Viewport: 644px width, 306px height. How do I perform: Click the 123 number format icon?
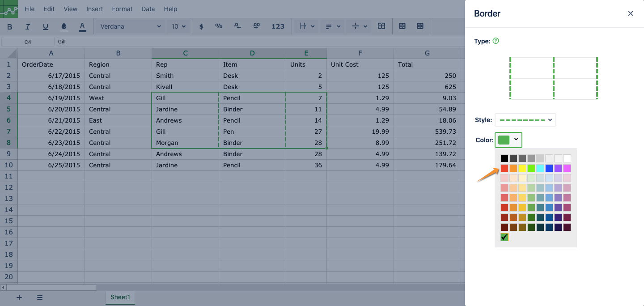click(x=278, y=26)
